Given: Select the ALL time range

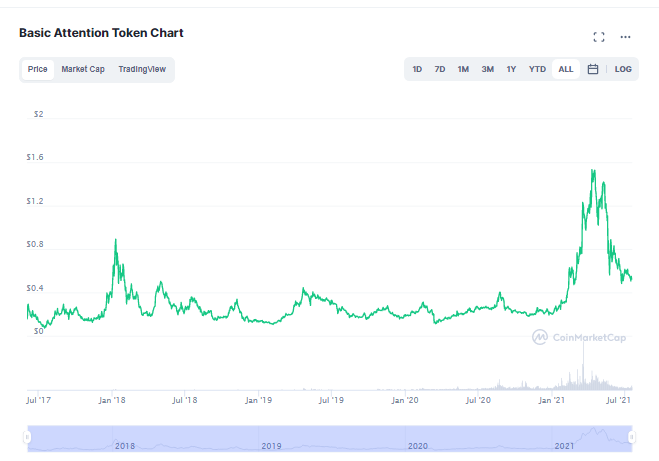Looking at the screenshot, I should pyautogui.click(x=566, y=69).
